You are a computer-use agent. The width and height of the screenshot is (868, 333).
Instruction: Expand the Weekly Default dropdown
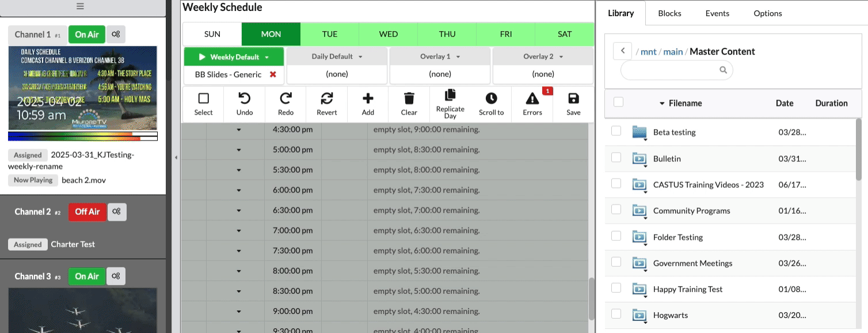pyautogui.click(x=267, y=57)
